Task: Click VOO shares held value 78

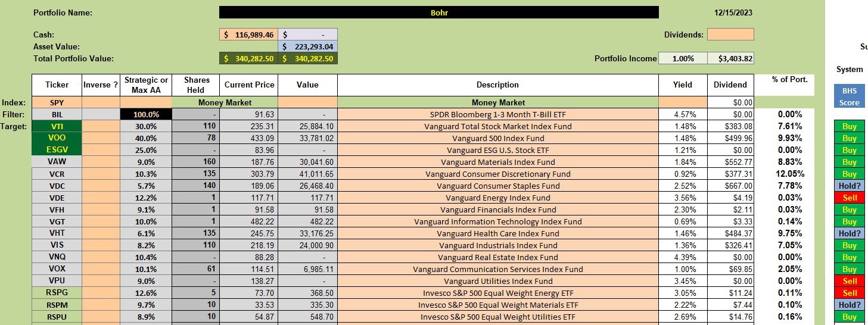Action: pos(196,138)
